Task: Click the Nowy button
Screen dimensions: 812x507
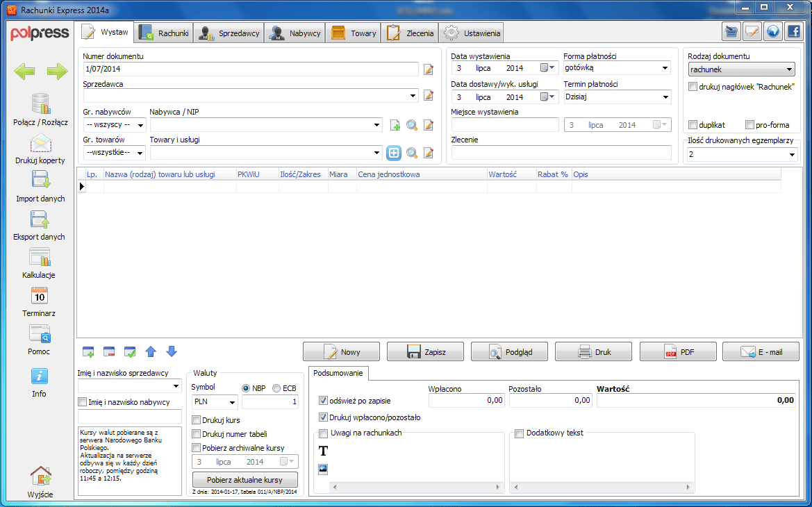Action: pos(341,351)
